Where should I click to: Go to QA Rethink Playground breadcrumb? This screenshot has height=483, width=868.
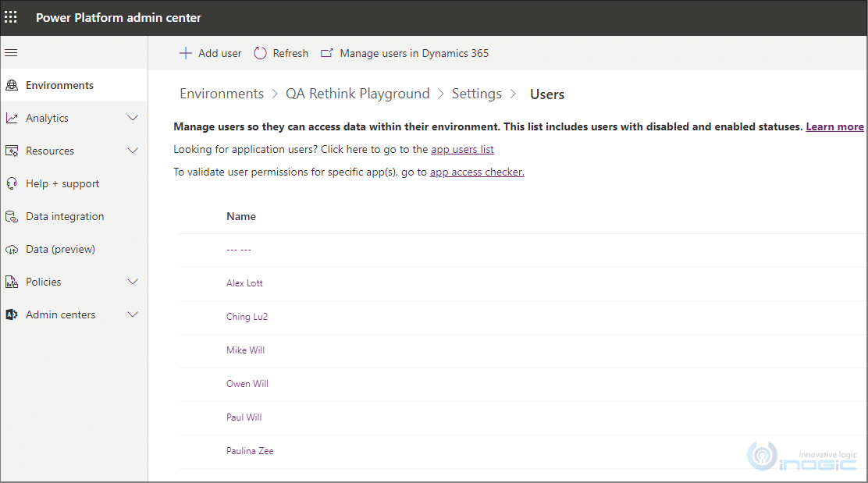358,94
